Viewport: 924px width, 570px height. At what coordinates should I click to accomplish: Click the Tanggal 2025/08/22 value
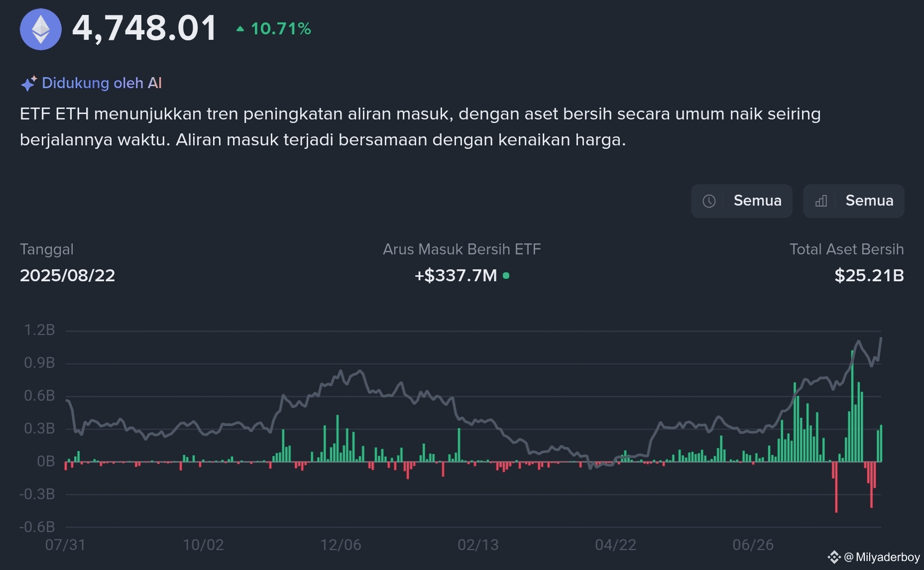[68, 275]
